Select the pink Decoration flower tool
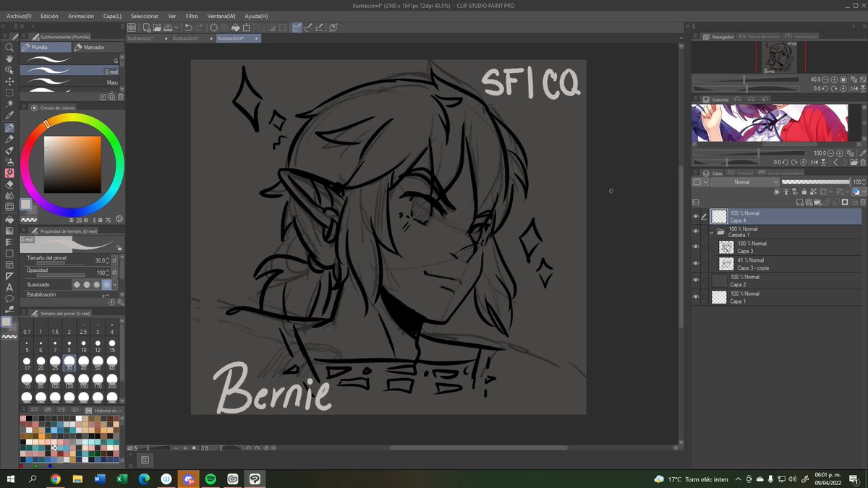868x488 pixels. [x=9, y=173]
